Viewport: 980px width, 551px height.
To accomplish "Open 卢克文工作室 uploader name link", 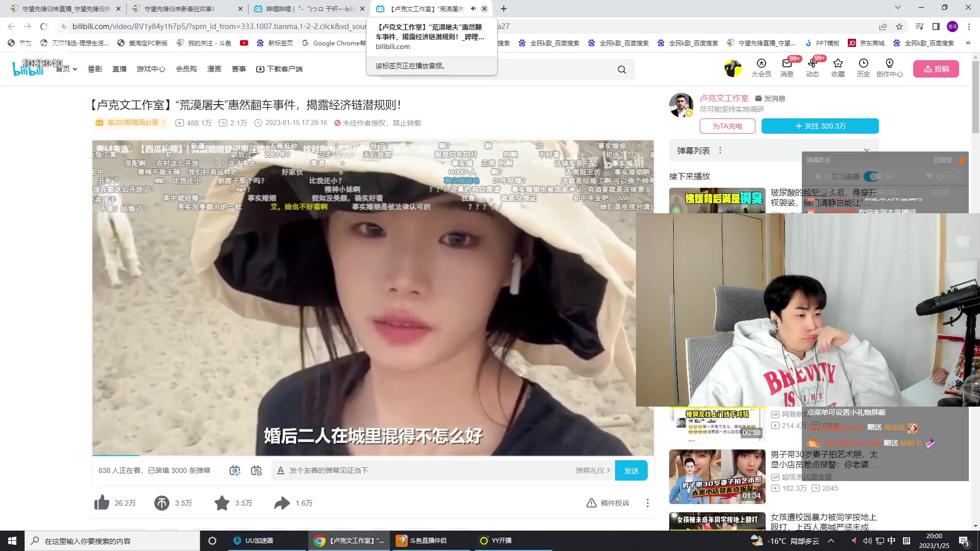I will 724,98.
